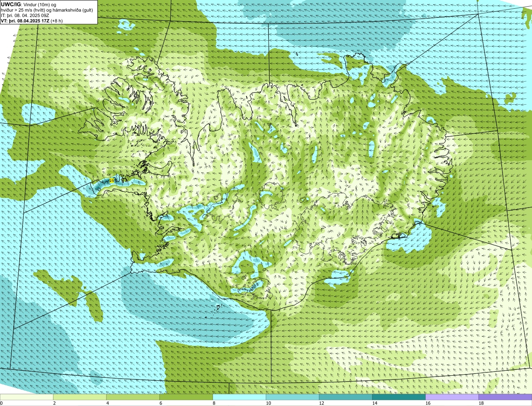The image size is (532, 406).
Task: Click the yellow 25 gust label on the map
Action: (111, 181)
